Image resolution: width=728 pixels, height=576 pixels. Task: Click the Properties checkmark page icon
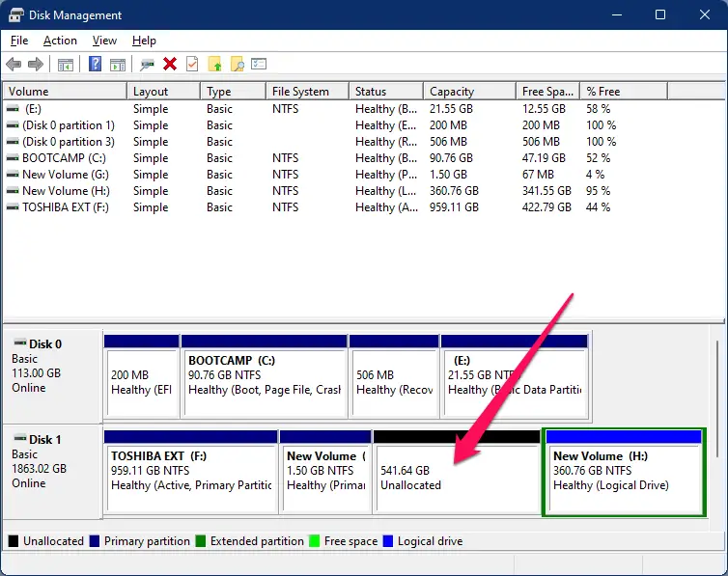pyautogui.click(x=192, y=65)
